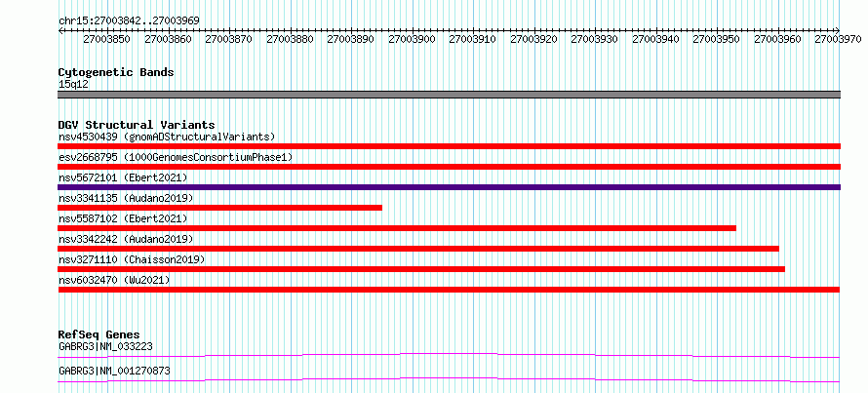Open variant label nsv3271110 (Chaisson2019)
The image size is (868, 393).
(x=132, y=259)
